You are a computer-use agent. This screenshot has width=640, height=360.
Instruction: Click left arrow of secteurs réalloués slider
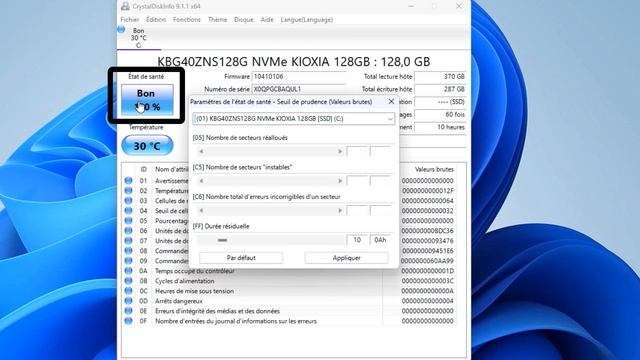click(201, 151)
